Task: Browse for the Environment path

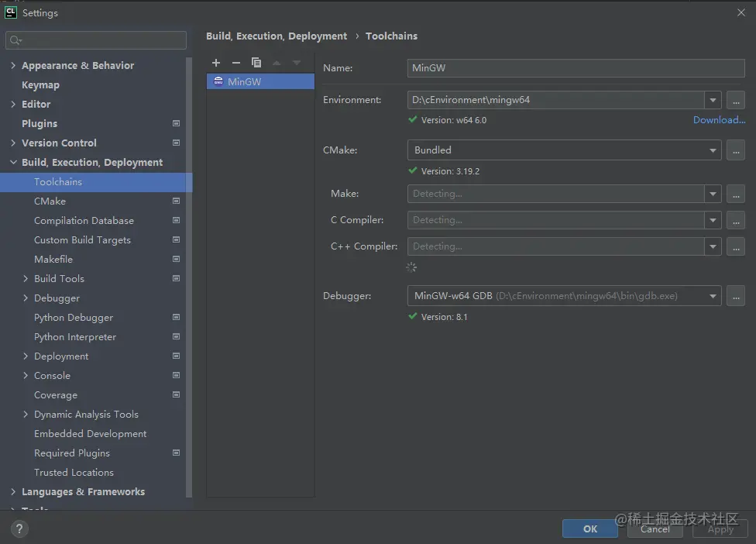Action: click(736, 100)
